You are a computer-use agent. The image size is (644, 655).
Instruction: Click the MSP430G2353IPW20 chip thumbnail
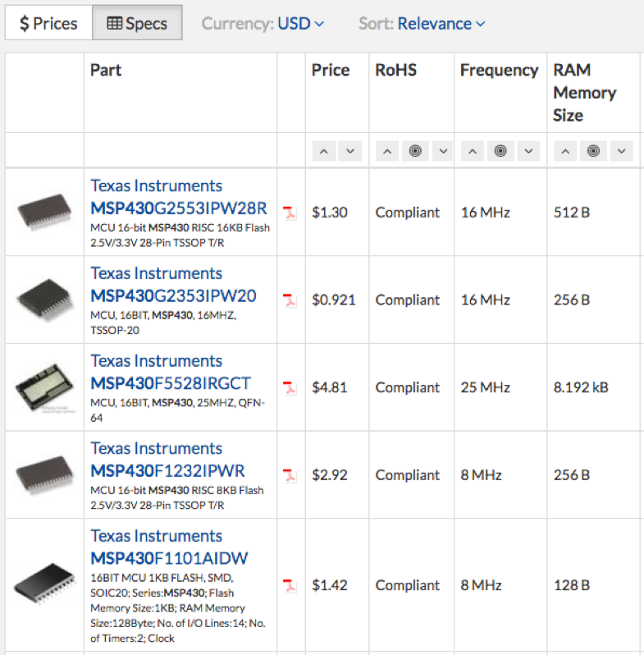coord(44,300)
